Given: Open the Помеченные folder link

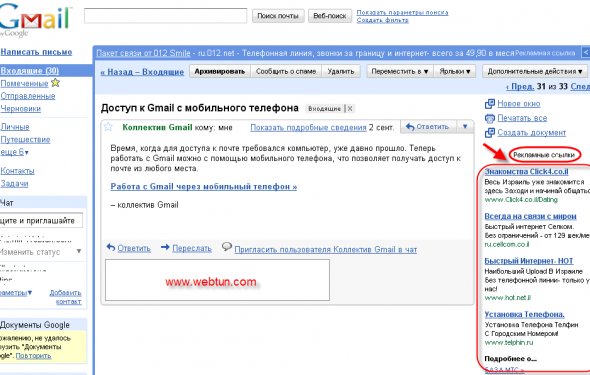Looking at the screenshot, I should [24, 83].
